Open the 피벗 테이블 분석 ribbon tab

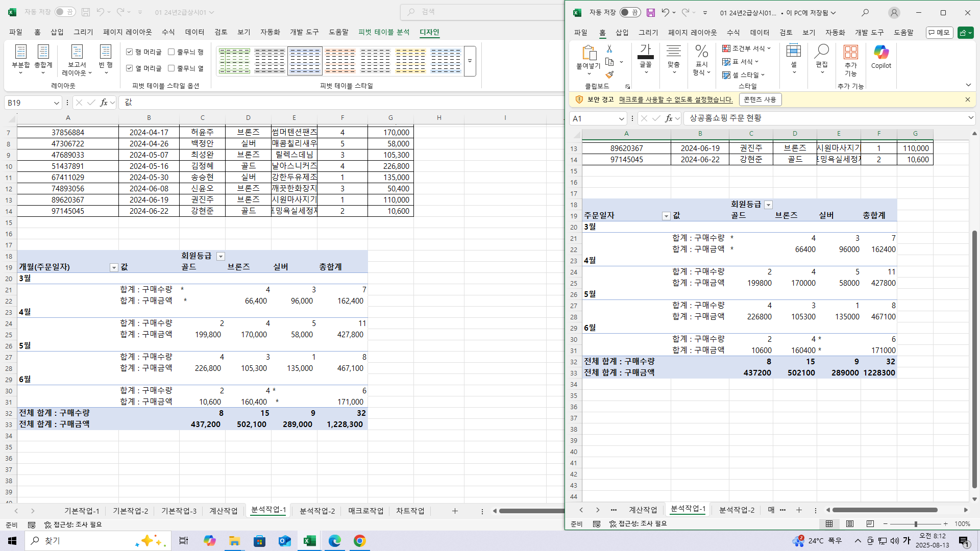coord(383,32)
